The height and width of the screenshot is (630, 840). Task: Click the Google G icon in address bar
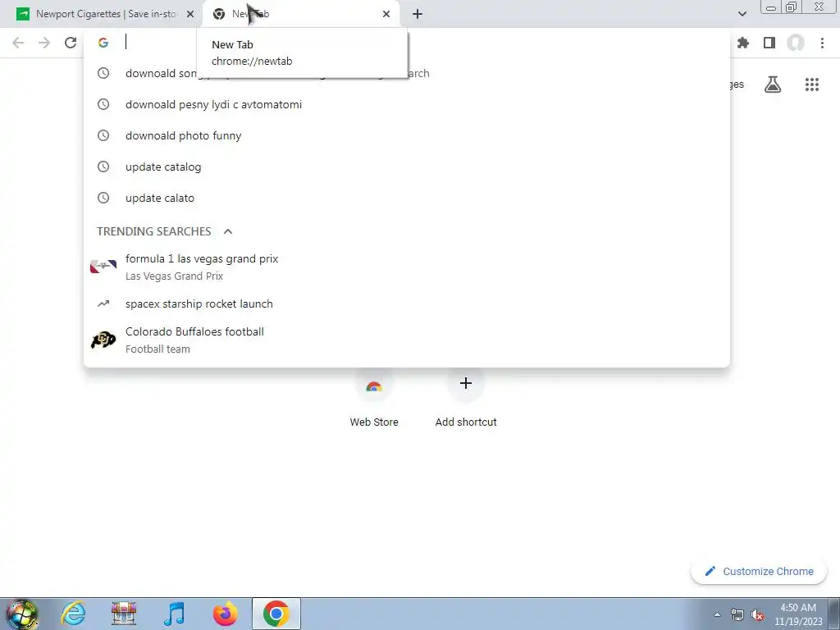click(103, 43)
